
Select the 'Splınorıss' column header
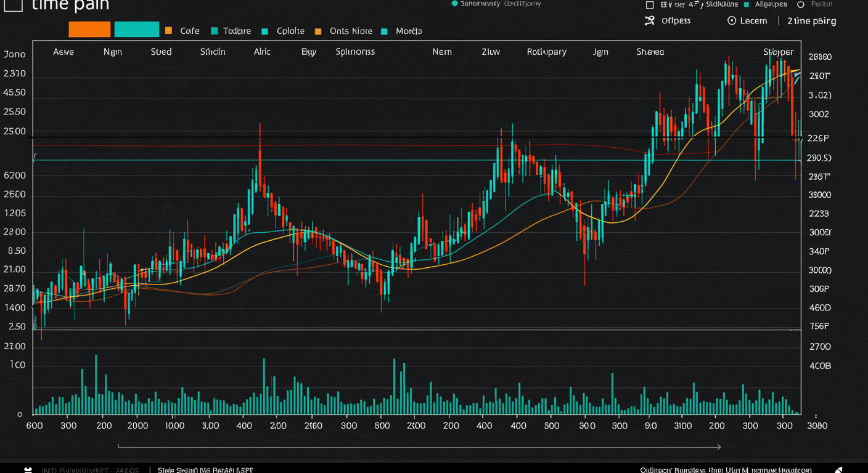(x=355, y=52)
